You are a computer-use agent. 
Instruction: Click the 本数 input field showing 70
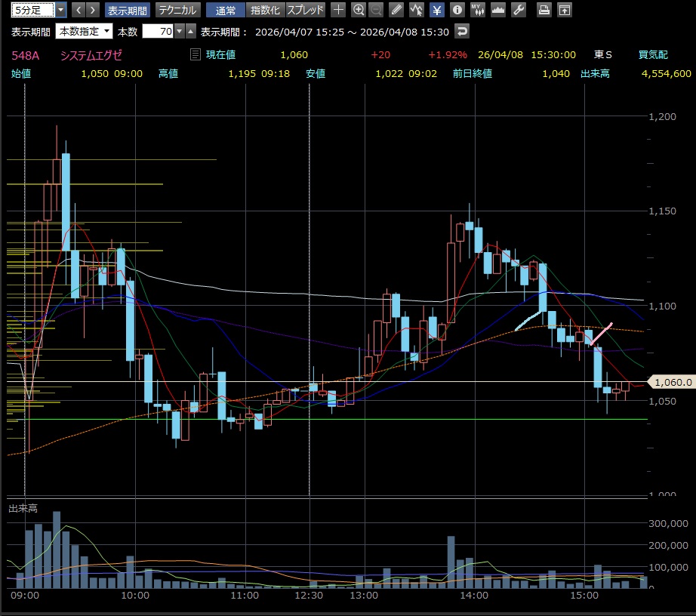pyautogui.click(x=157, y=32)
